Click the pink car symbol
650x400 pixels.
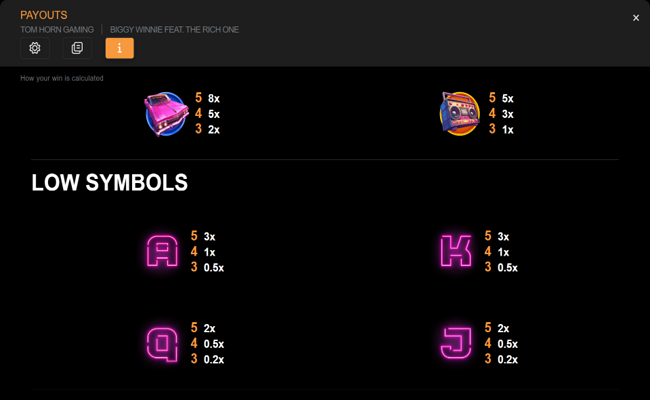(x=165, y=113)
